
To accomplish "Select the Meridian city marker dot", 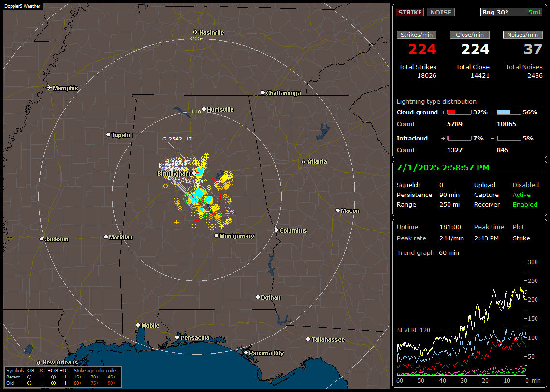I will 106,237.
